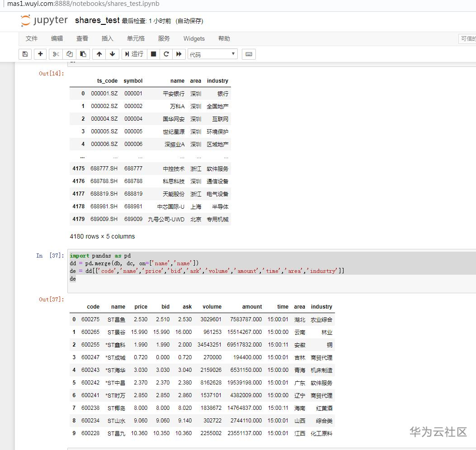Click cell 九号公司-UWD
The height and width of the screenshot is (450, 476).
166,220
